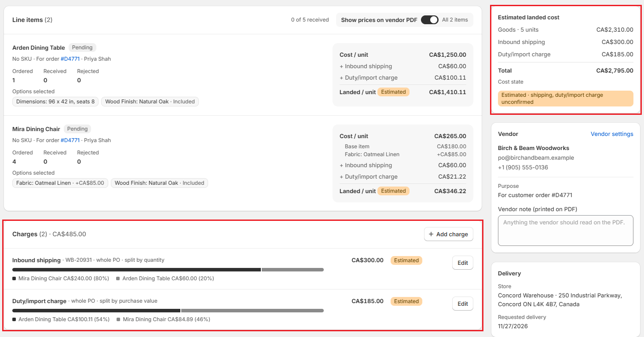Open order #D4771 link under Arden Dining Table
Viewport: 644px width, 337px height.
pos(70,59)
